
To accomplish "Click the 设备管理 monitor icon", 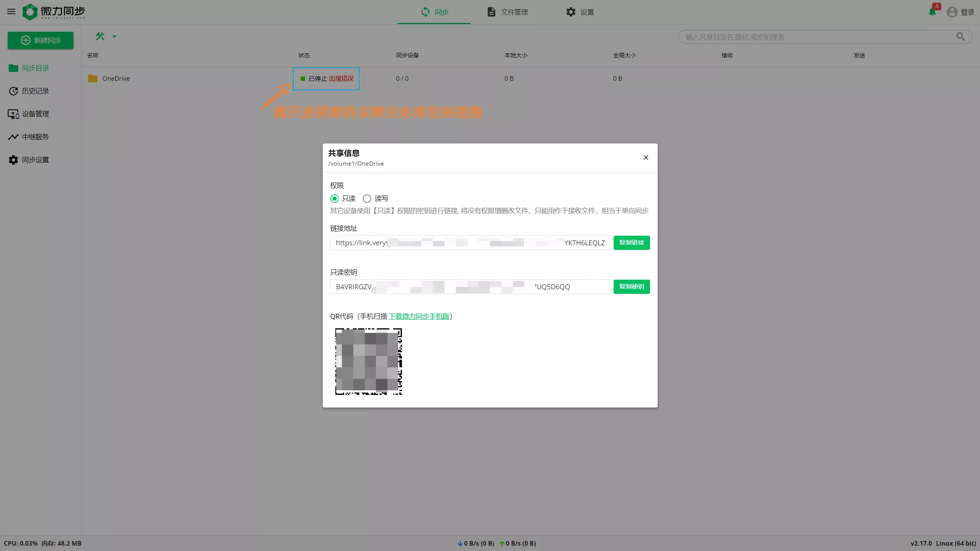I will point(13,114).
